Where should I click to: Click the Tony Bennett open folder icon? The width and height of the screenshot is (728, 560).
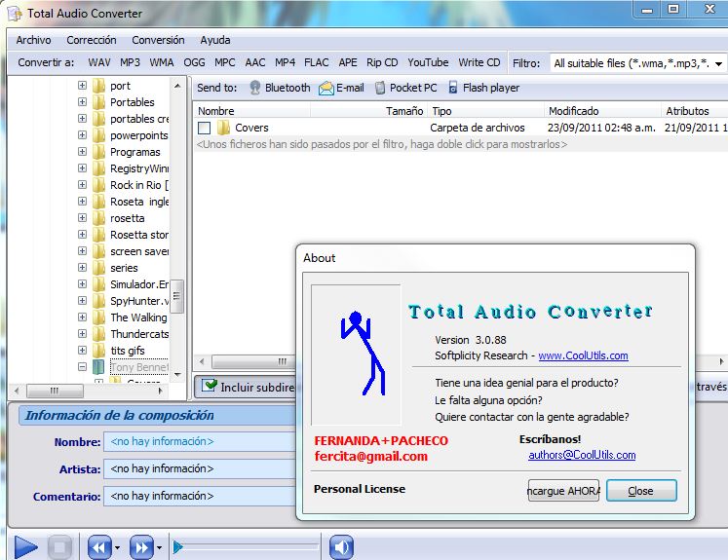[x=98, y=367]
